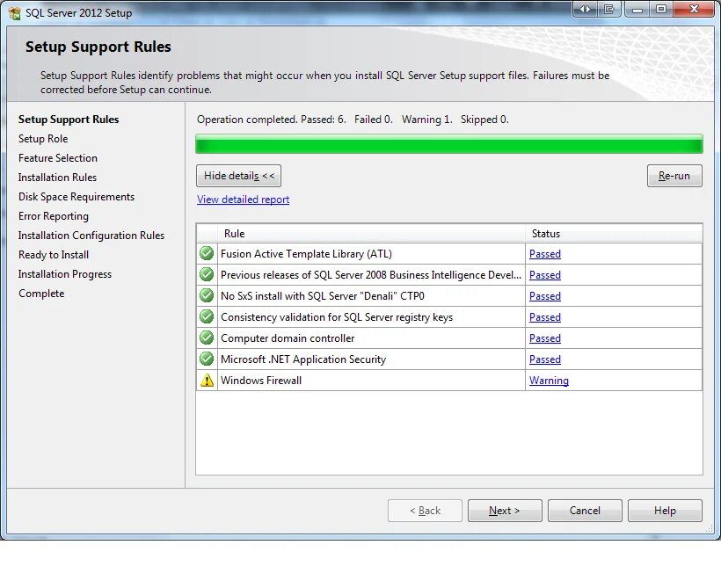
Task: Open Passed status for Computer domain controller
Action: (x=545, y=338)
